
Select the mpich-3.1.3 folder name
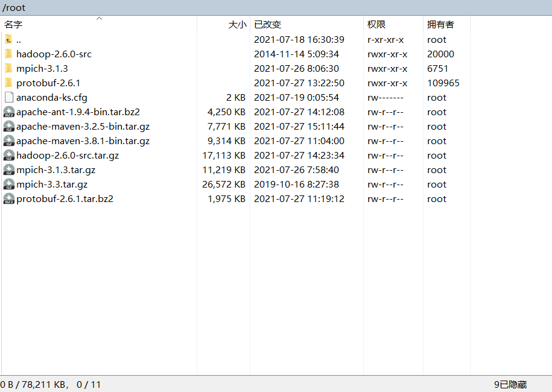click(42, 68)
